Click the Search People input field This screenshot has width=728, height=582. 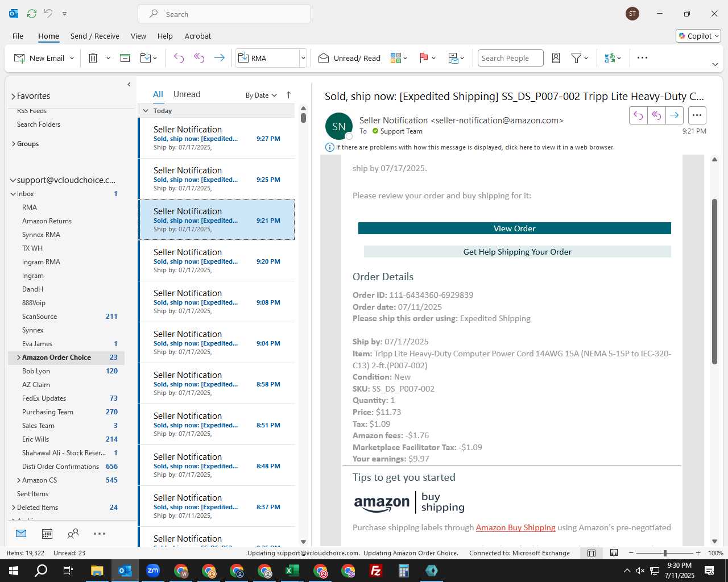(510, 58)
